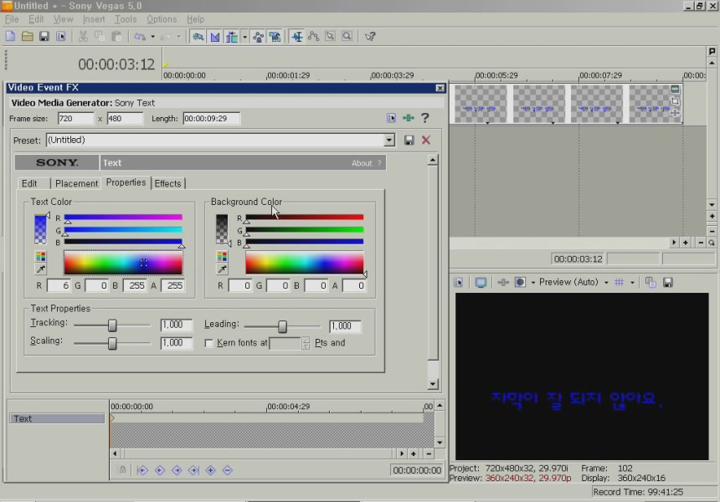720x502 pixels.
Task: Click the Text Color spectrum picker
Action: coord(123,263)
